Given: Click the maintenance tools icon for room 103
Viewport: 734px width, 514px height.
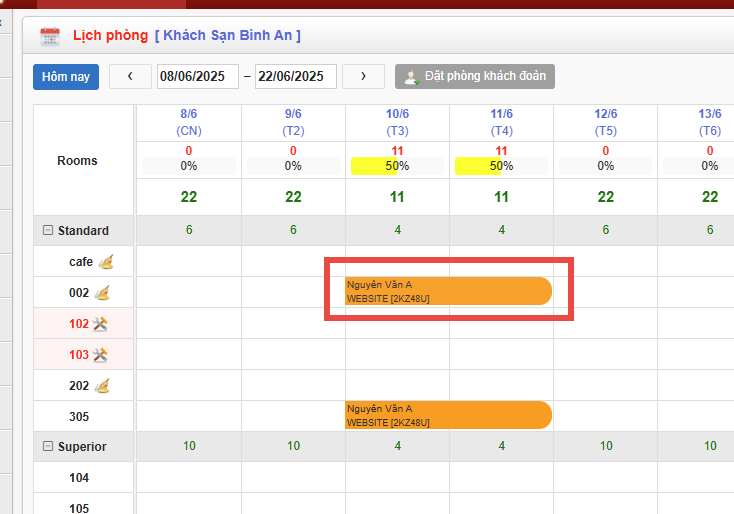Looking at the screenshot, I should pos(100,355).
